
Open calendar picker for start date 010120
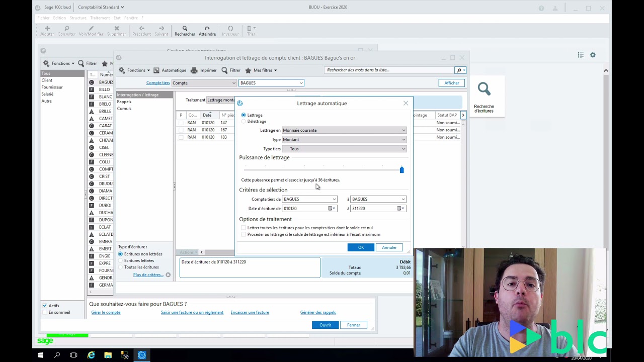pos(332,208)
